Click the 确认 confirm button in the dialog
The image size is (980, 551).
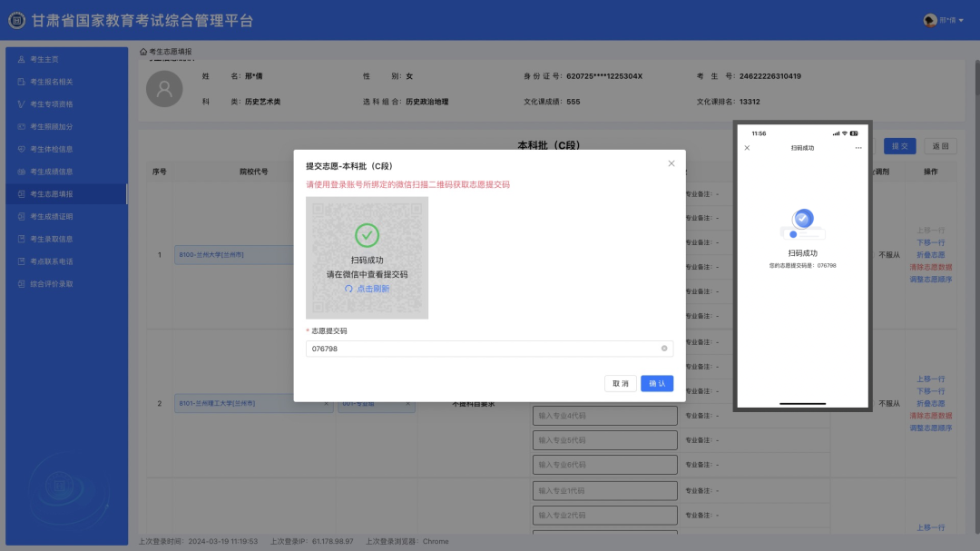click(x=656, y=383)
